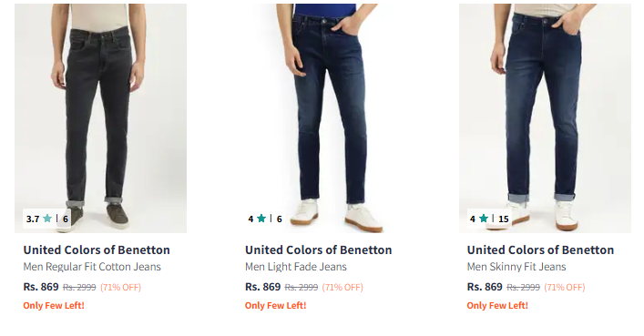This screenshot has width=644, height=336.
Task: Click the star icon on the Skinny Fit Jeans rating
Action: 484,219
